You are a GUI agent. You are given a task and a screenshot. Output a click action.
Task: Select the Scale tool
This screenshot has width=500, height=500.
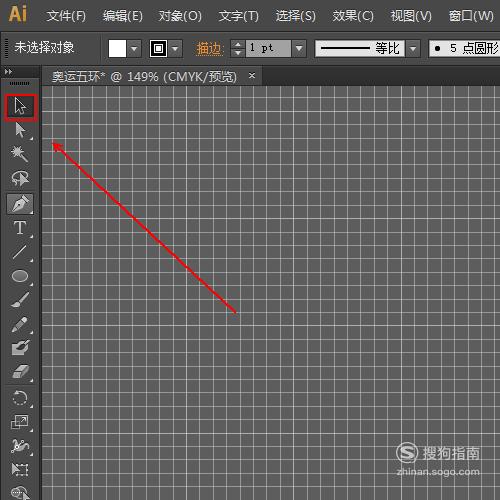(x=20, y=422)
